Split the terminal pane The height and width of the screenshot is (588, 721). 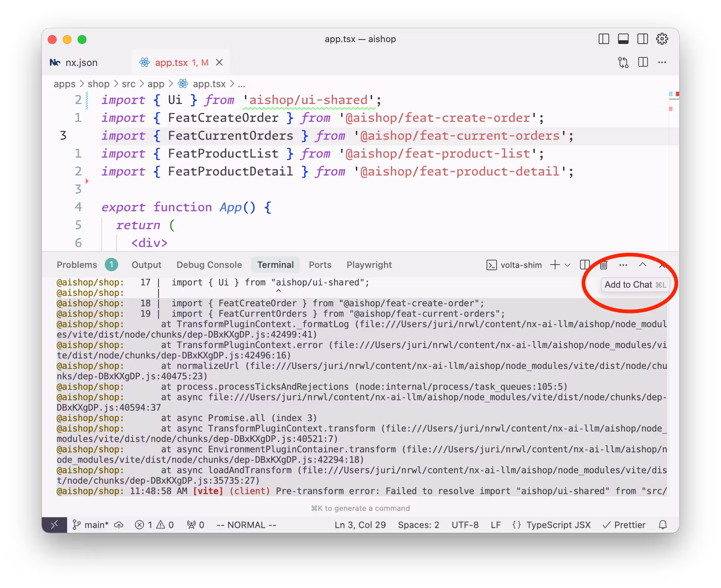[585, 265]
